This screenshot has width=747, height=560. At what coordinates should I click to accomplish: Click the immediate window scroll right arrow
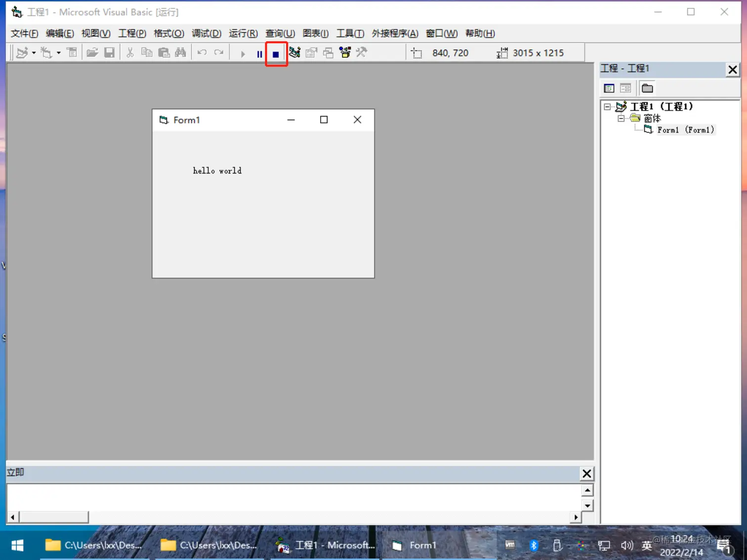tap(576, 517)
